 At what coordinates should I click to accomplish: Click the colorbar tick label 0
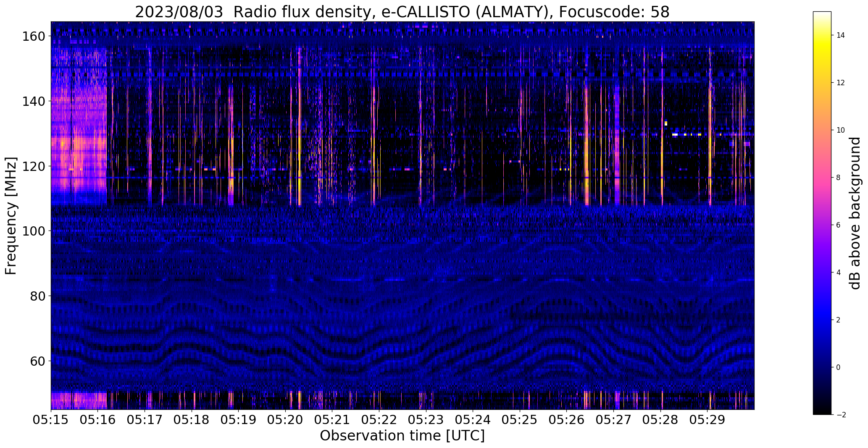click(x=838, y=368)
